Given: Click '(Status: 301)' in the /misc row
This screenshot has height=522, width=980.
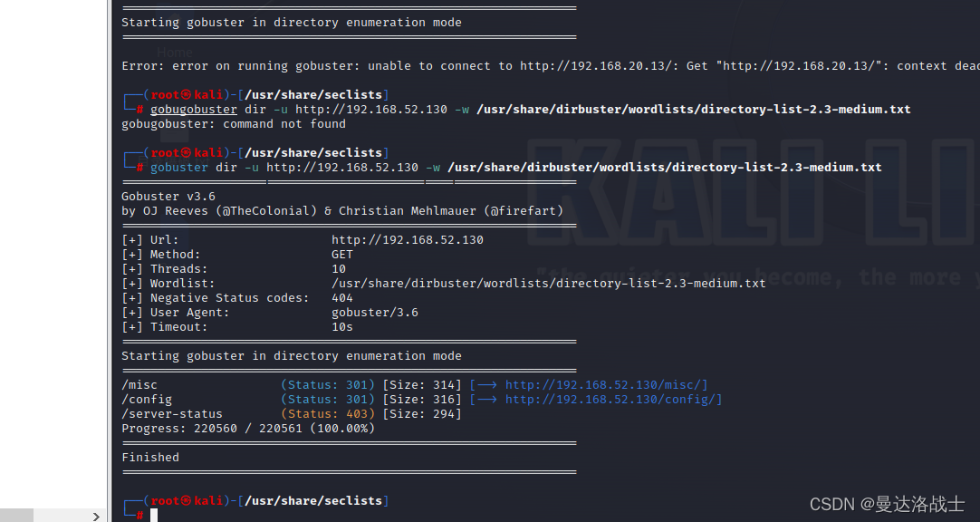Looking at the screenshot, I should (x=328, y=385).
